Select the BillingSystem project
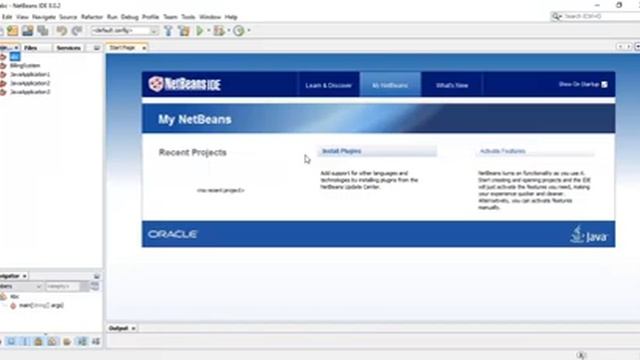This screenshot has width=640, height=360. pos(25,66)
